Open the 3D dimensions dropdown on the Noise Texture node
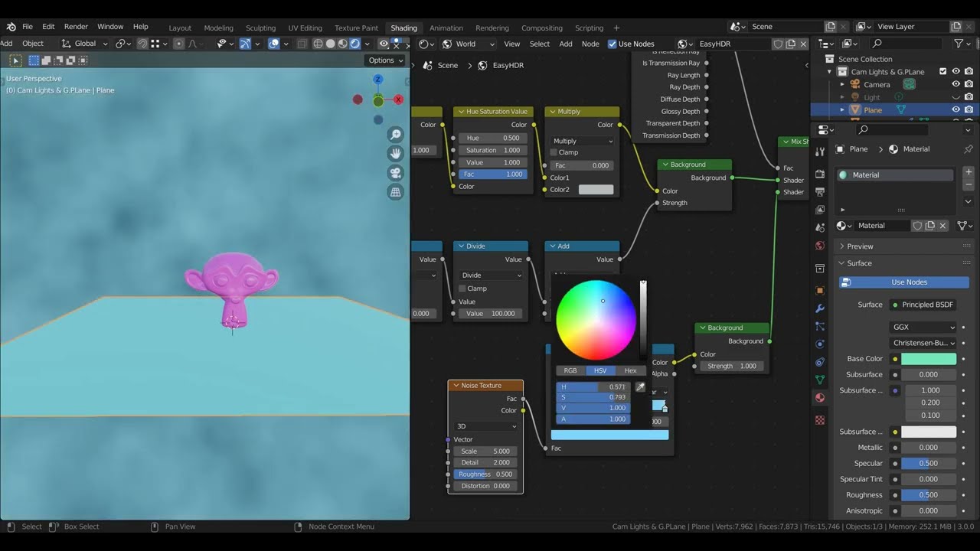This screenshot has width=980, height=551. point(485,426)
